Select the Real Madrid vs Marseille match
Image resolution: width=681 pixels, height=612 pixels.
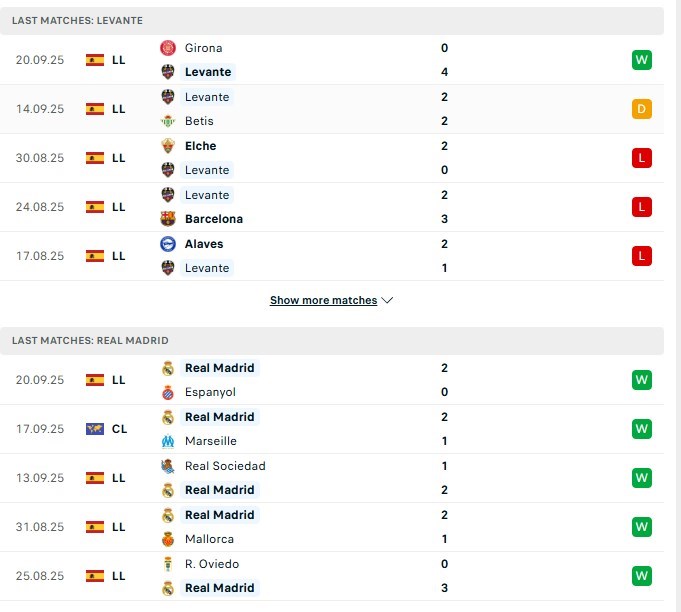332,429
